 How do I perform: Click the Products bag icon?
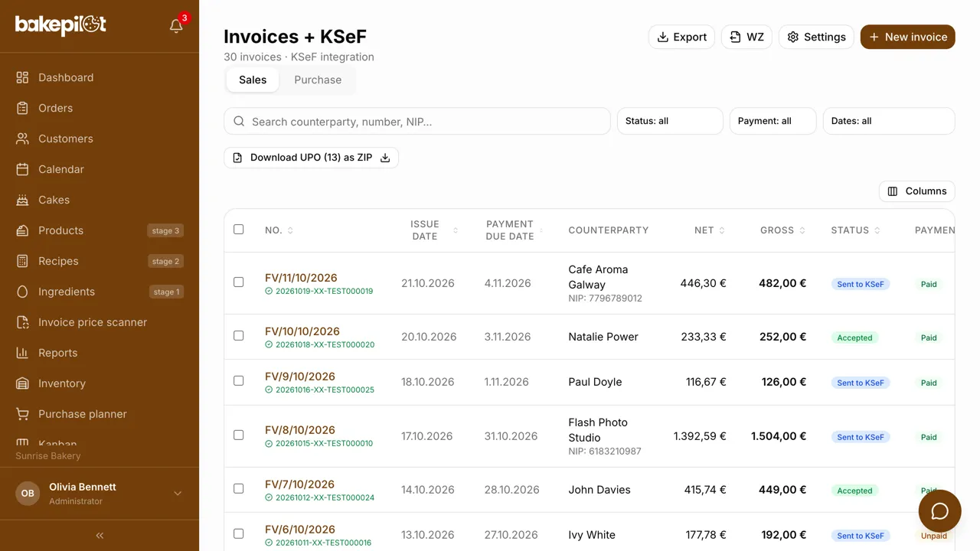23,230
